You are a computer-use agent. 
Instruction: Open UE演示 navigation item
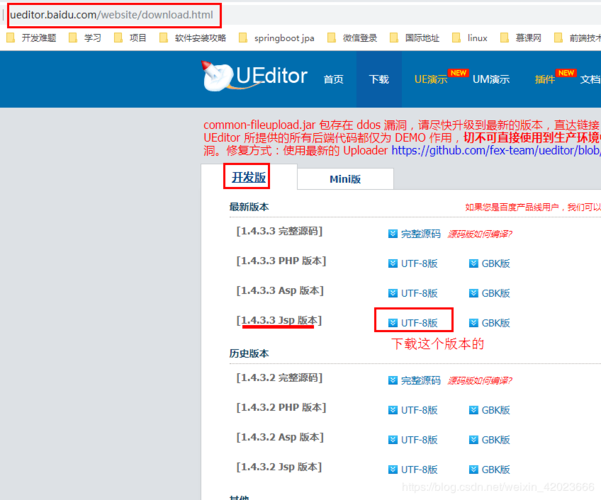(x=431, y=79)
